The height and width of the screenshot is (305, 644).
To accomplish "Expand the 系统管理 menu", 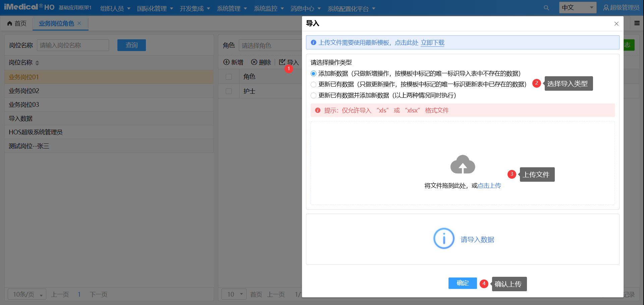I will tap(232, 8).
